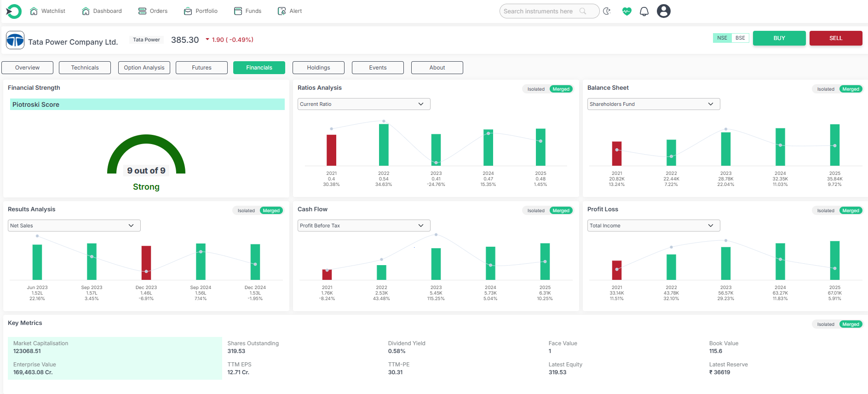
Task: Open the About tab
Action: click(x=437, y=68)
